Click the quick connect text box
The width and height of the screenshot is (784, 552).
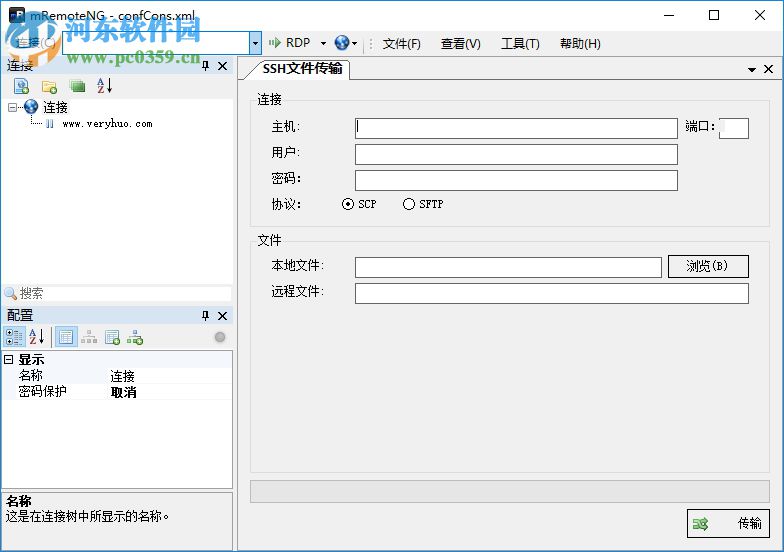pyautogui.click(x=156, y=44)
